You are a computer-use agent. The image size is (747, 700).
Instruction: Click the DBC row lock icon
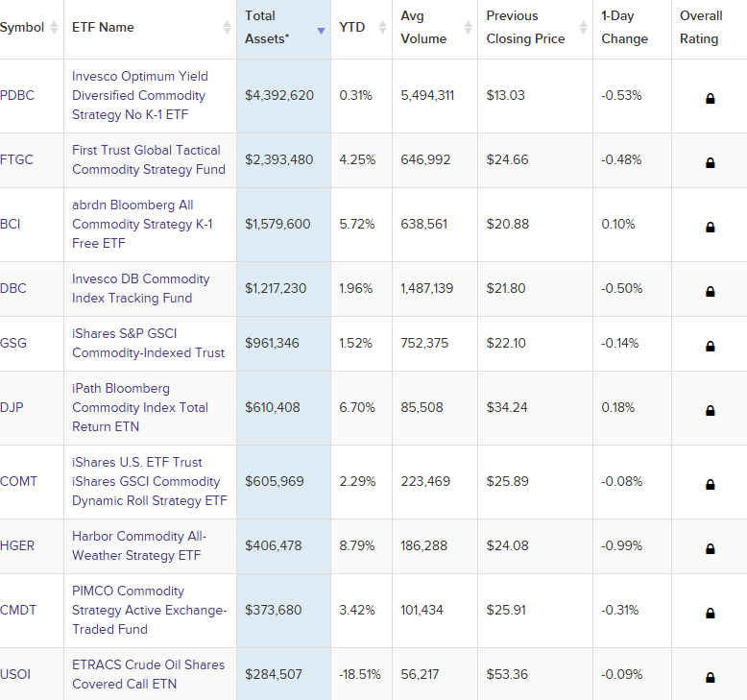[x=711, y=291]
